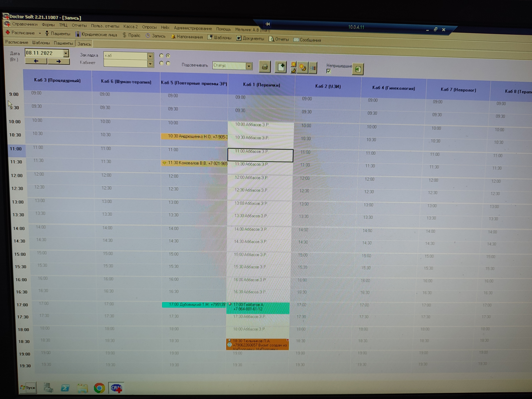Open the Справочники menu
Image resolution: width=532 pixels, height=399 pixels.
pyautogui.click(x=24, y=24)
